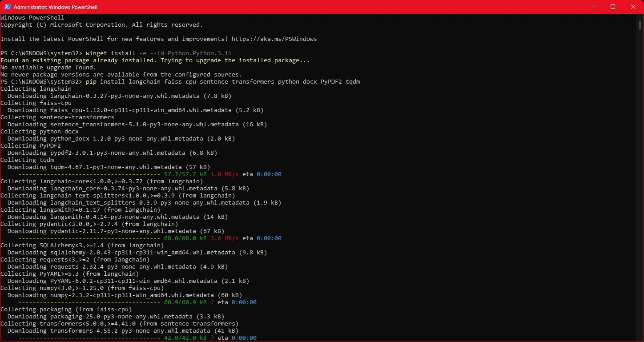Click 'Downloading langchain_text_splitters-0.3.9' line
The height and width of the screenshot is (342, 644).
coord(145,203)
